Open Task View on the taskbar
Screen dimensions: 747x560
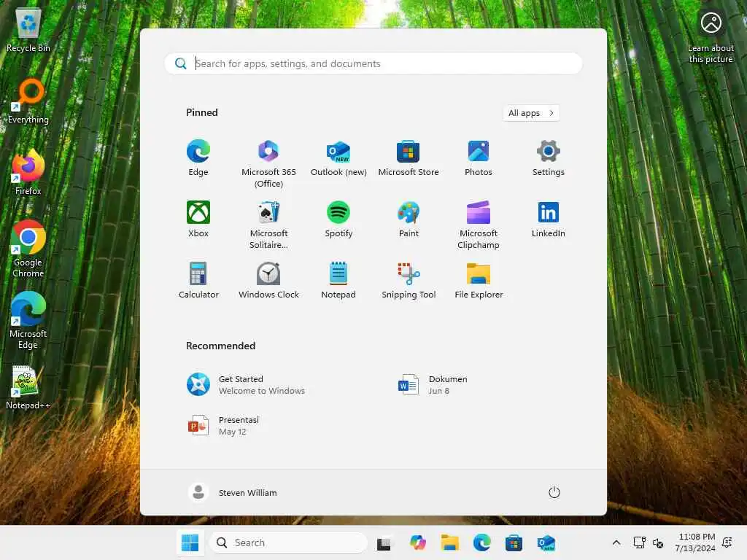coord(384,542)
